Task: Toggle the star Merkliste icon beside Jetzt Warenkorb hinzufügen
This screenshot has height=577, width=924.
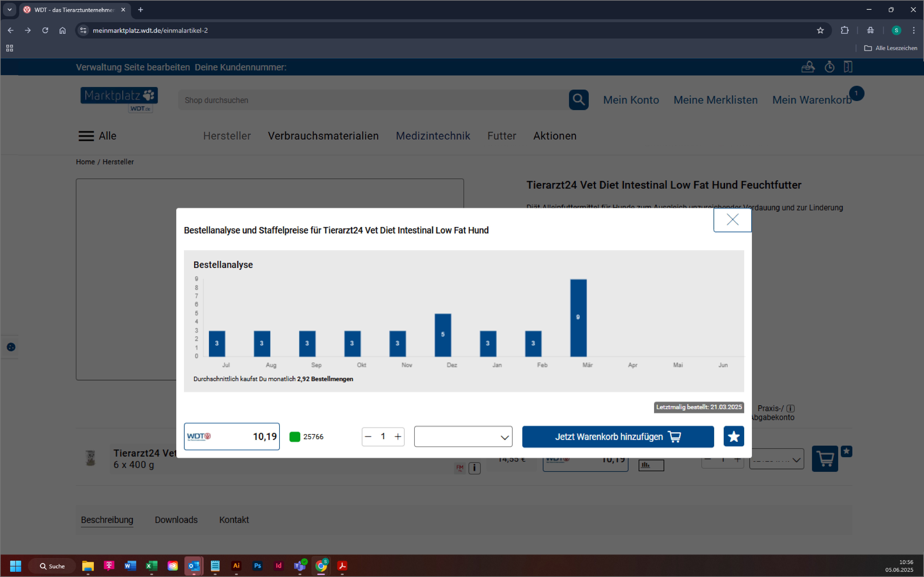Action: coord(733,436)
